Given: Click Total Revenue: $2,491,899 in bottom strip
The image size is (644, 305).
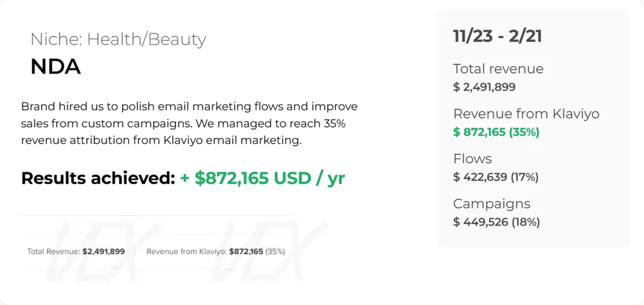Looking at the screenshot, I should pos(76,251).
